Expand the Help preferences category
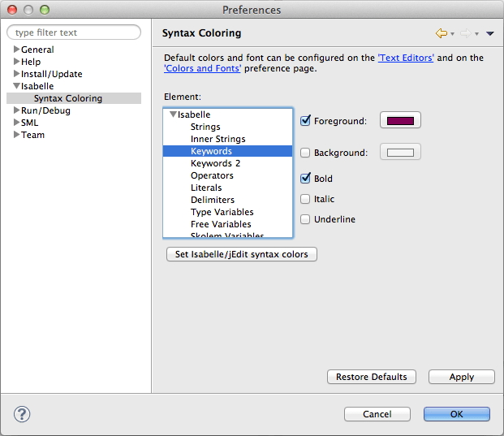 tap(16, 62)
